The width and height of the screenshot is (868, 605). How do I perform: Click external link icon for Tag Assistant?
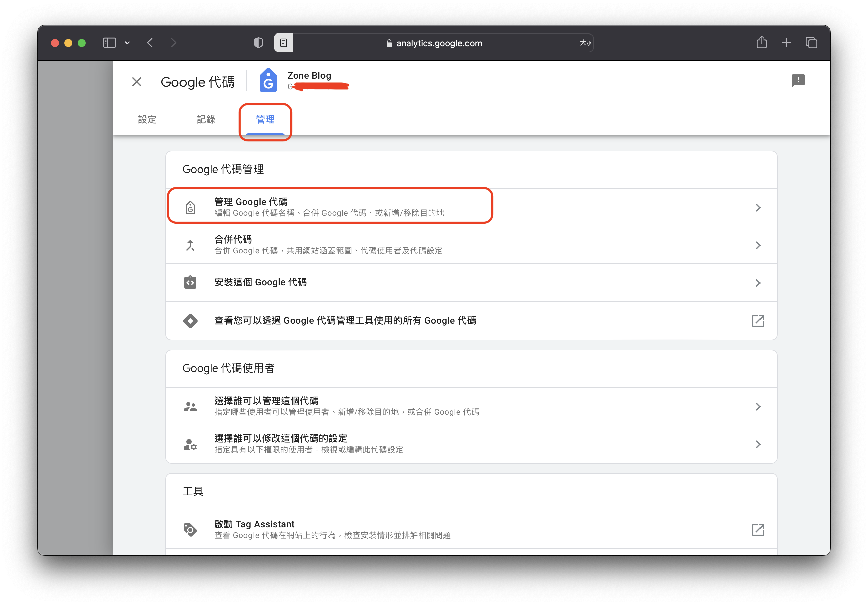757,530
